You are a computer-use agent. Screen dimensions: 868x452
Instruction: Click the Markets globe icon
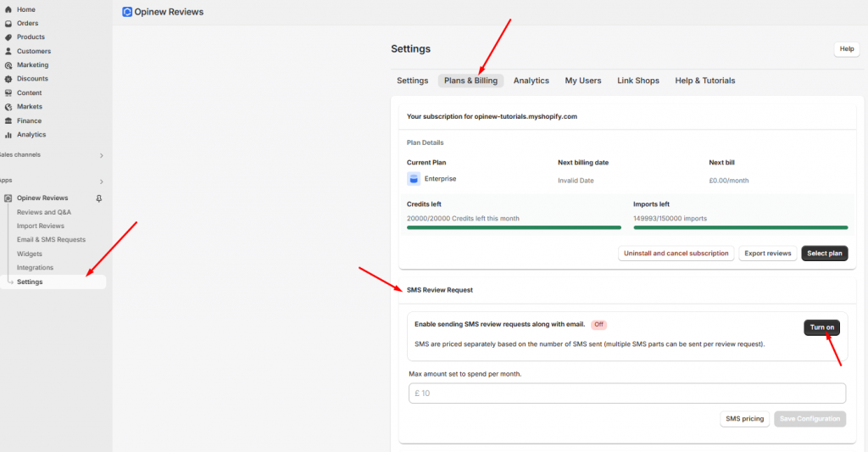coord(8,107)
